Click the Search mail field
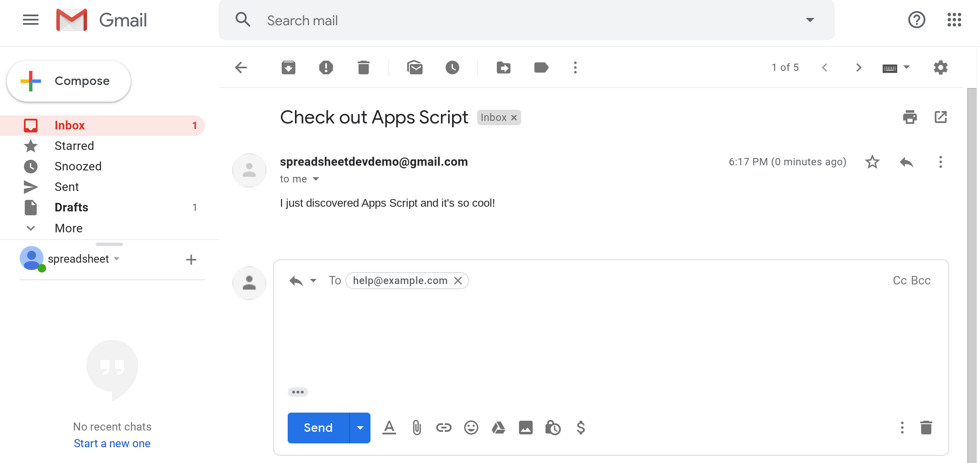This screenshot has width=980, height=463. 527,20
